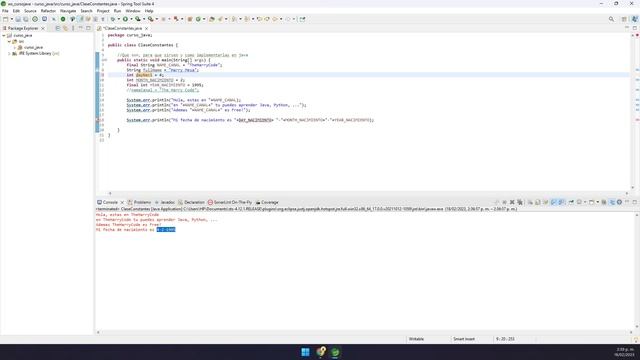Click the Coverage run icon in toolbar
This screenshot has height=360, width=640.
(x=138, y=19)
